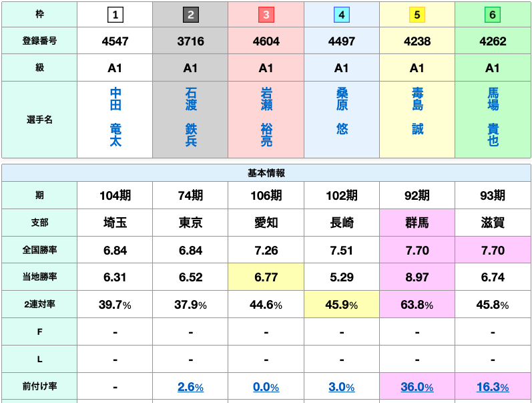This screenshot has width=532, height=403.
Task: Click the 36.0% 前付け率 link
Action: [x=417, y=387]
